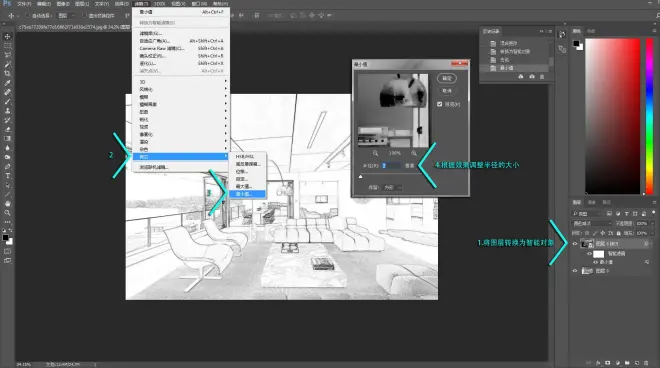
Task: Choose HSB/HSL in the 其它 submenu
Action: (x=247, y=156)
